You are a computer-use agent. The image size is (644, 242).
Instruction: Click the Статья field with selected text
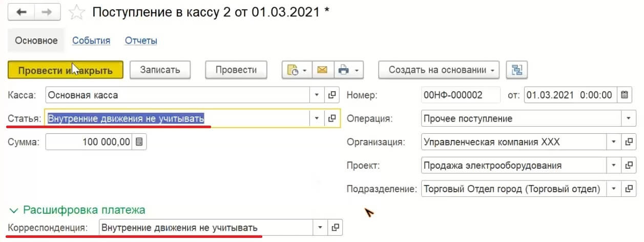pyautogui.click(x=178, y=118)
